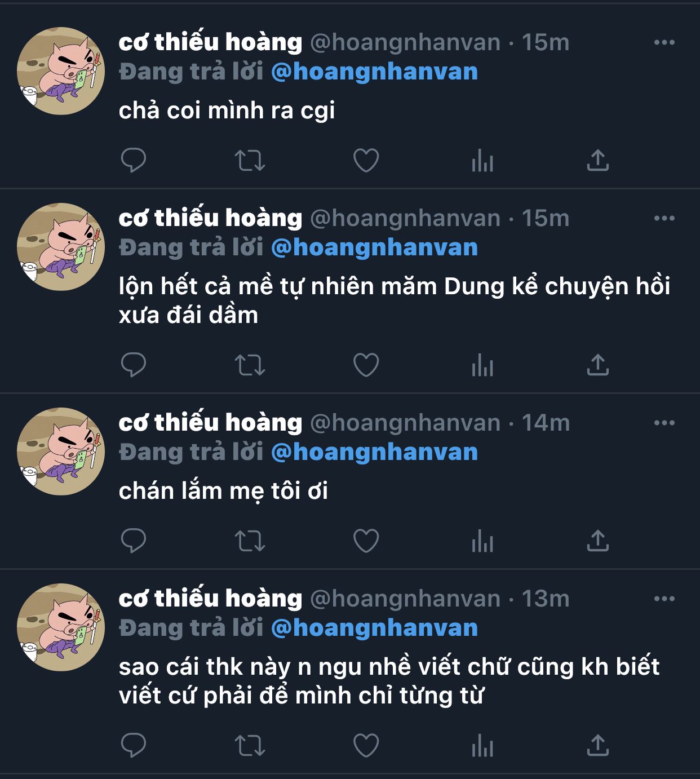The width and height of the screenshot is (700, 779).
Task: View analytics of "sao cái thk này" tweet
Action: [482, 746]
